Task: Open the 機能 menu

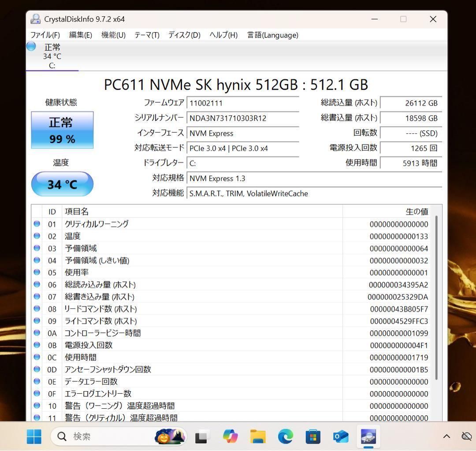Action: click(113, 35)
